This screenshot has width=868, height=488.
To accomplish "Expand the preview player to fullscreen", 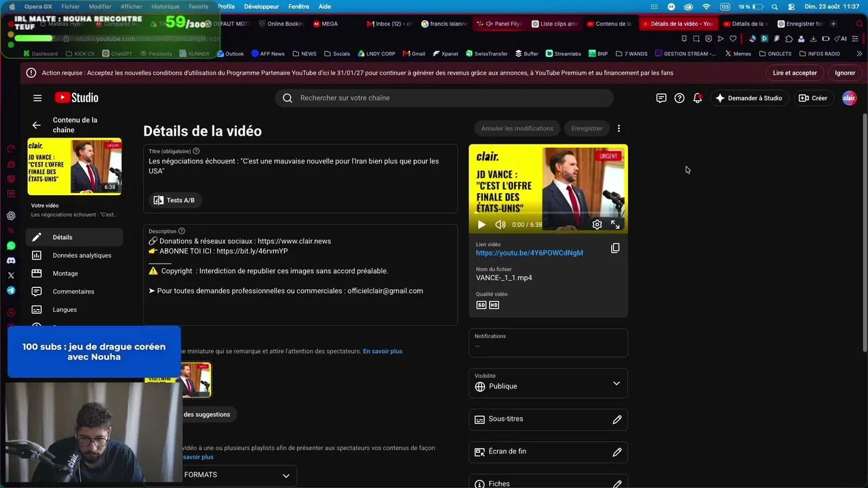I will point(615,224).
